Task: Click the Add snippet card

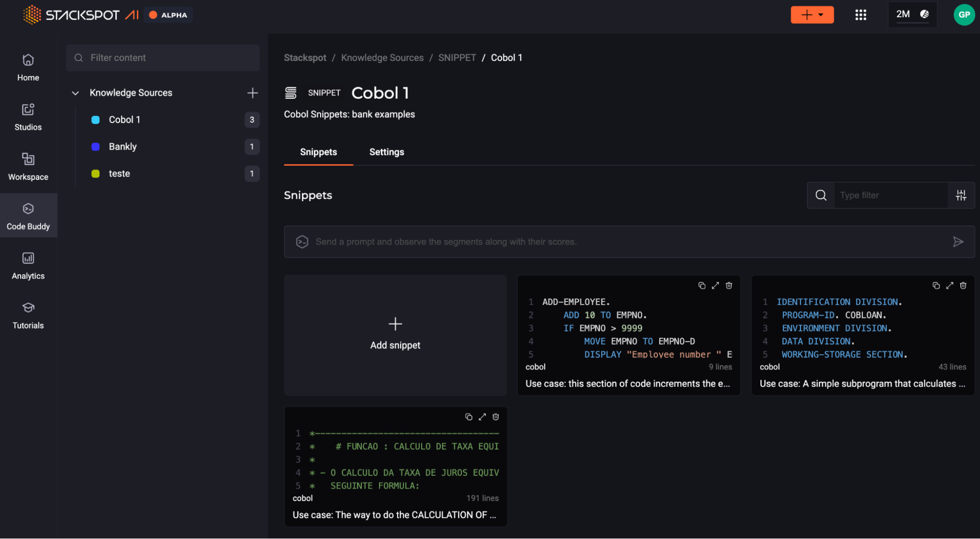Action: (x=395, y=335)
